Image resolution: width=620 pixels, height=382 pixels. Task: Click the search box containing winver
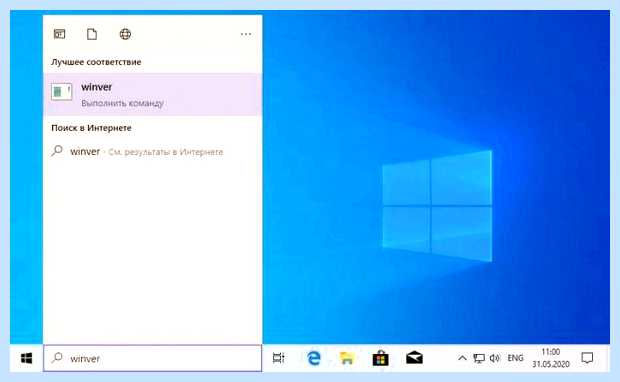pos(153,358)
